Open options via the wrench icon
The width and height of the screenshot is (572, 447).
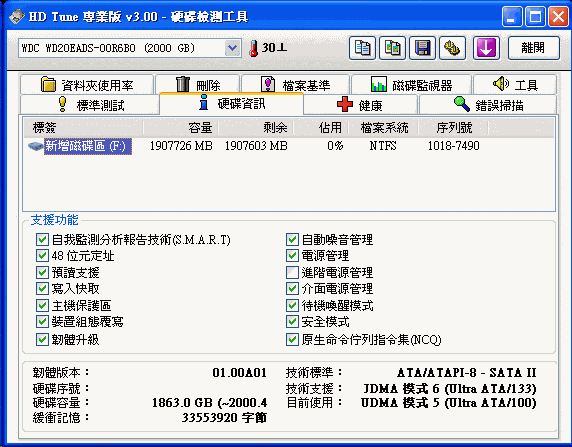tap(452, 48)
